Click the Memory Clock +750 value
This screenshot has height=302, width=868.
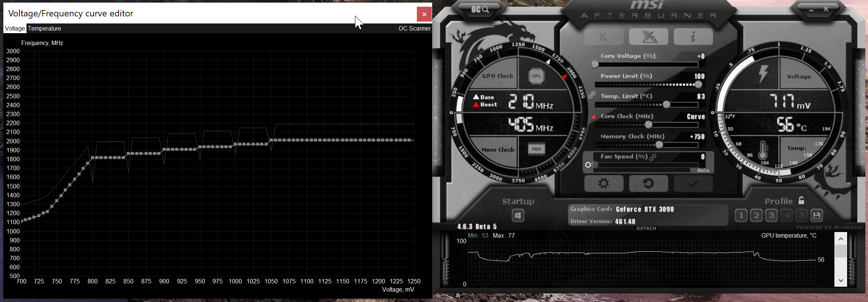[x=697, y=137]
